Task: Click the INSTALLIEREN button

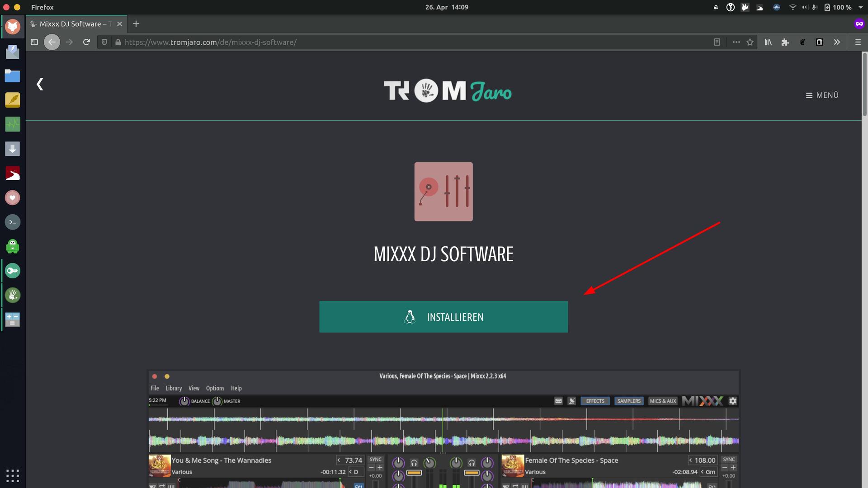Action: (x=443, y=317)
